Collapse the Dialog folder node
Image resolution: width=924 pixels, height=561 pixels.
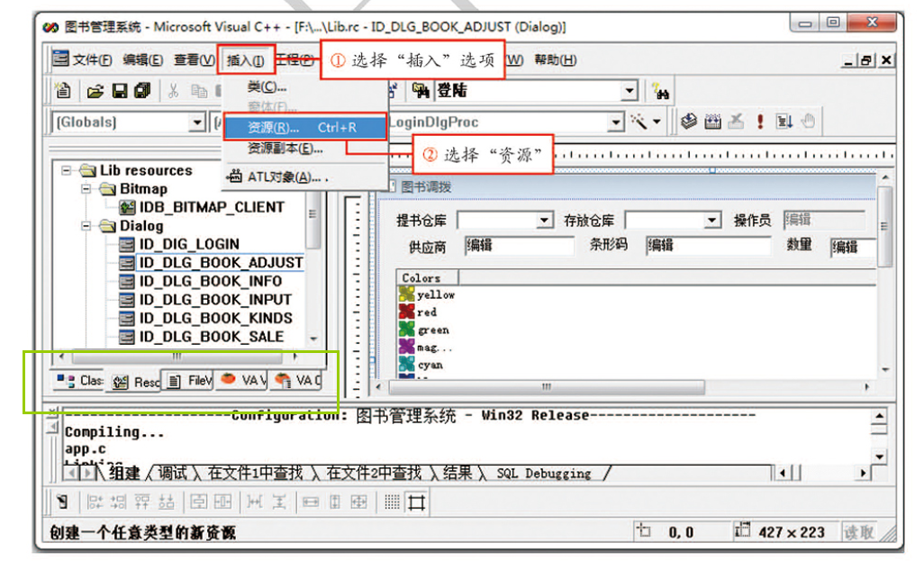point(86,226)
